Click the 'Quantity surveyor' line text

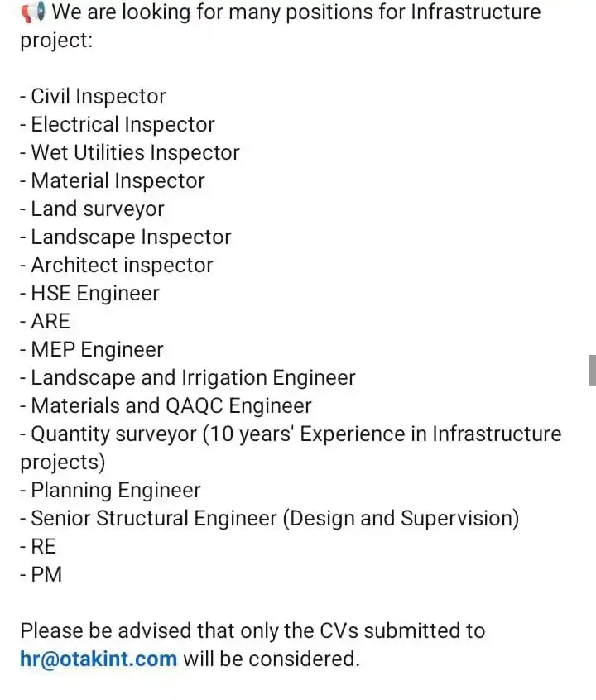291,448
